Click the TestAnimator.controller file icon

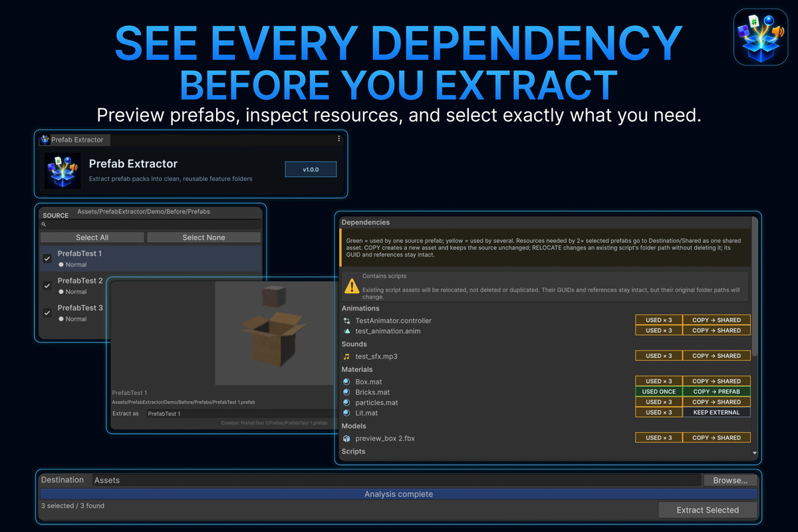click(x=346, y=321)
